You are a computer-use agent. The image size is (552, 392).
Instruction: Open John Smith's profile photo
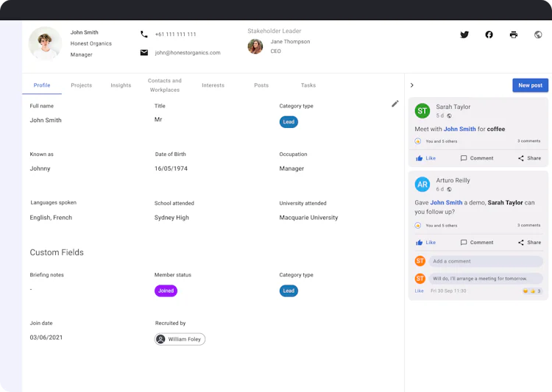point(45,43)
